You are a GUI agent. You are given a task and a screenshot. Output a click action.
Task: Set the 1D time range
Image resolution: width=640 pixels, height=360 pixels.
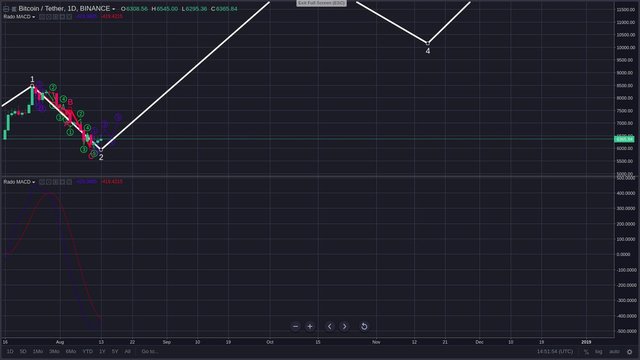[x=10, y=351]
